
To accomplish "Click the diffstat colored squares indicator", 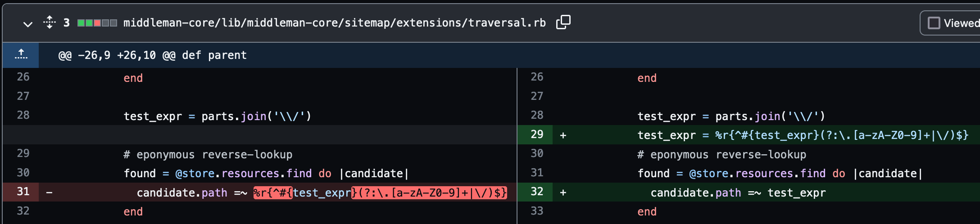I will [x=97, y=23].
